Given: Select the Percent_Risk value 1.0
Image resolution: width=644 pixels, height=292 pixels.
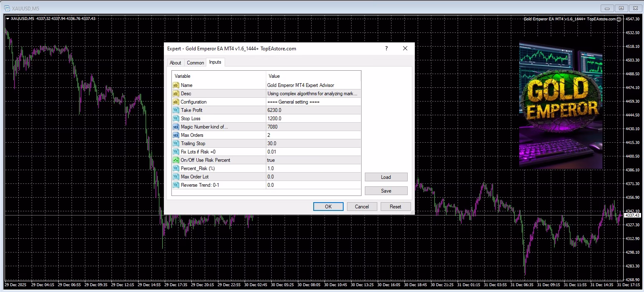Looking at the screenshot, I should click(313, 168).
